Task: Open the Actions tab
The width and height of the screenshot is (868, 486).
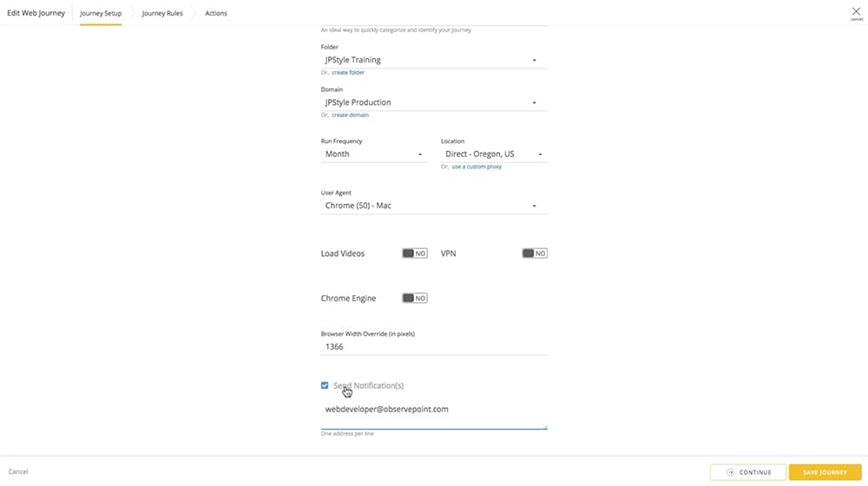Action: coord(216,13)
